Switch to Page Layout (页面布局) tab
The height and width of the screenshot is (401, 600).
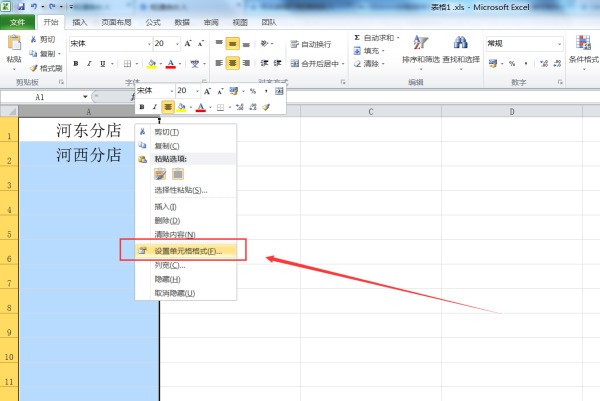(x=116, y=22)
